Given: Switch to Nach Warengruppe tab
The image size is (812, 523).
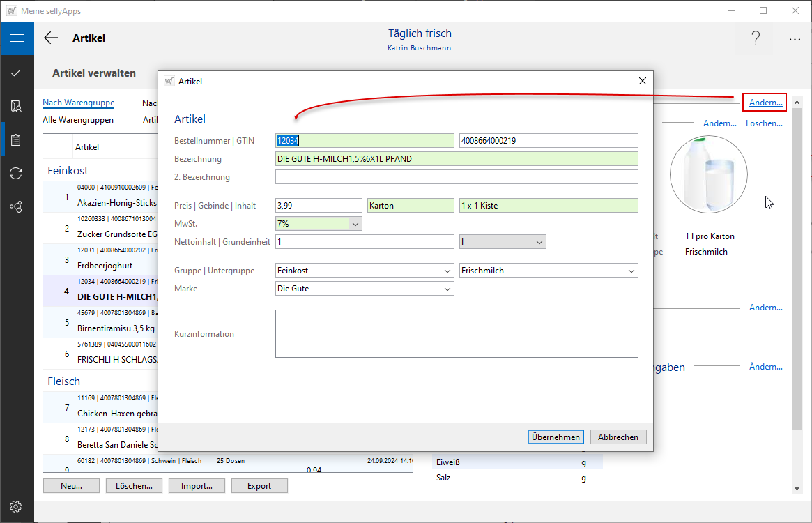Looking at the screenshot, I should tap(78, 103).
